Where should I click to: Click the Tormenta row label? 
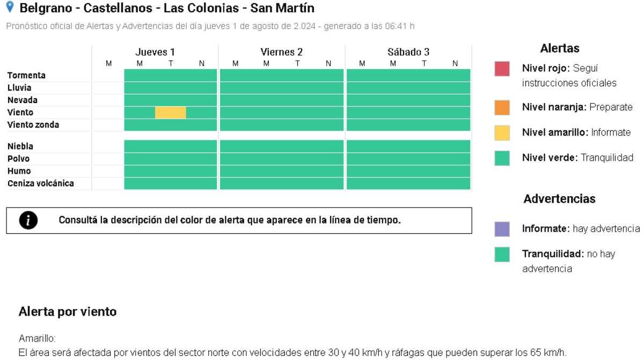(26, 76)
